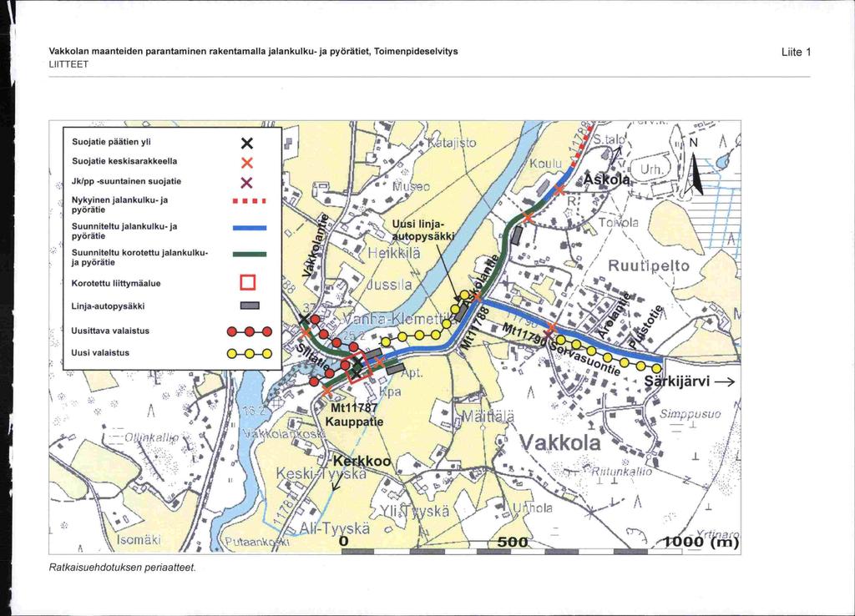Click the '500' scale bar label

[x=513, y=542]
